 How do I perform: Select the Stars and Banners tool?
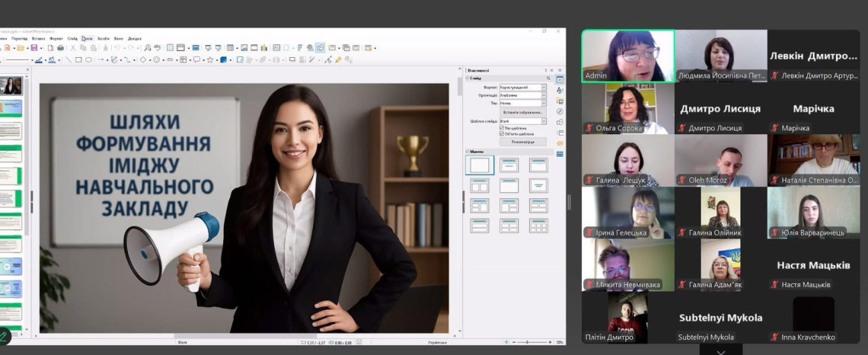[x=210, y=59]
